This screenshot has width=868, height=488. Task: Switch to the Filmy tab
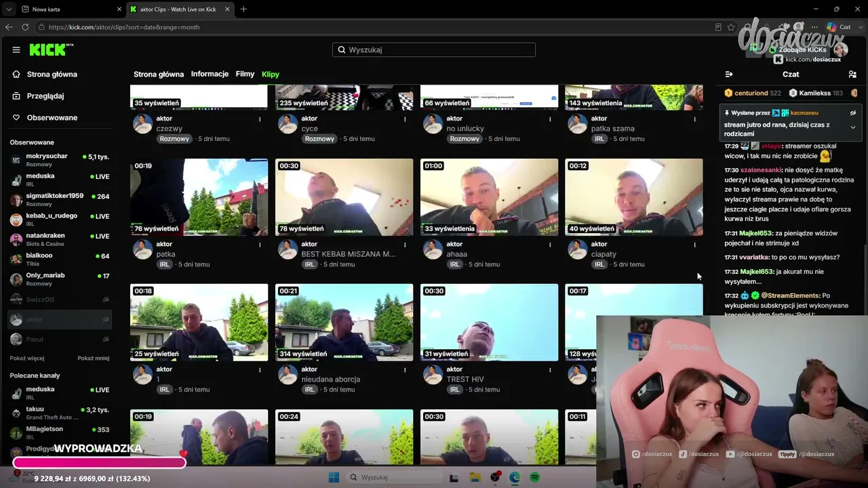245,74
